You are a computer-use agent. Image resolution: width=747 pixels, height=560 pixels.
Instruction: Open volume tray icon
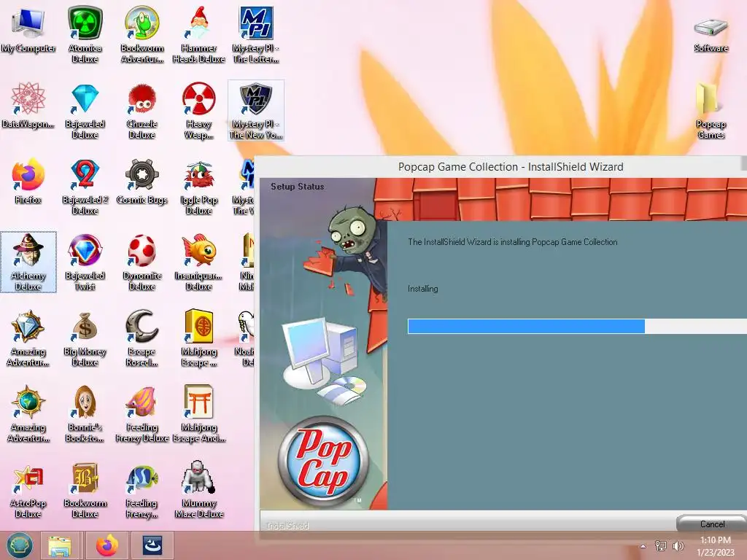coord(678,545)
